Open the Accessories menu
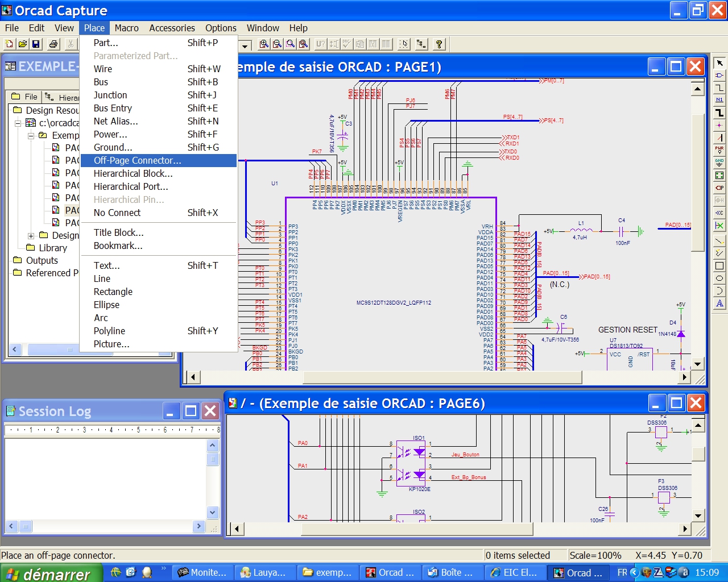This screenshot has height=582, width=728. pos(172,28)
